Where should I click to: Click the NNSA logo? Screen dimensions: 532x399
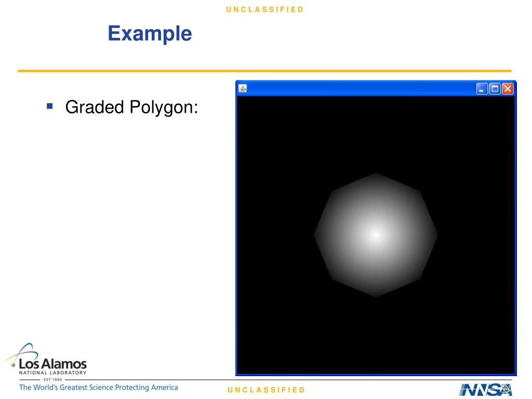[x=486, y=390]
